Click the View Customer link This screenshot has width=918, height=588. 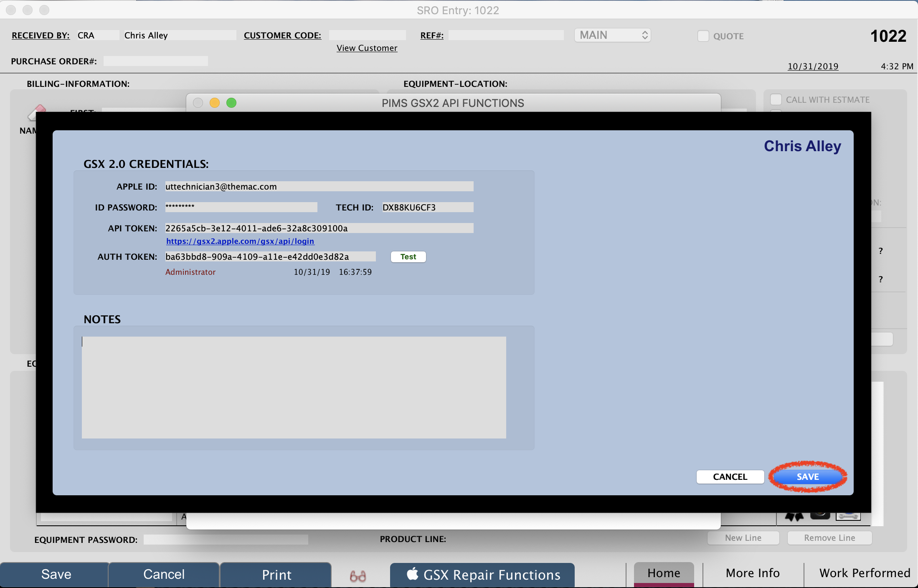coord(367,48)
